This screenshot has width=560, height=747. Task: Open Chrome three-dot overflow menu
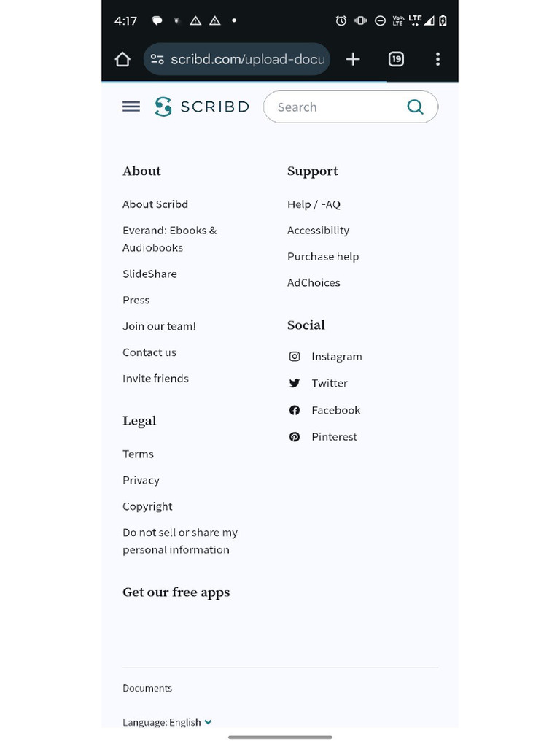click(437, 59)
